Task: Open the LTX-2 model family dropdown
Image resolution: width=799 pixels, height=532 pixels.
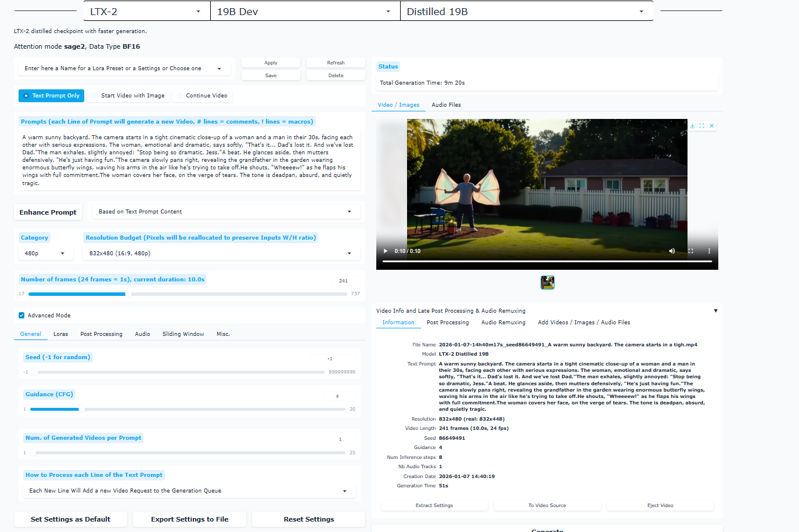Action: [x=147, y=12]
